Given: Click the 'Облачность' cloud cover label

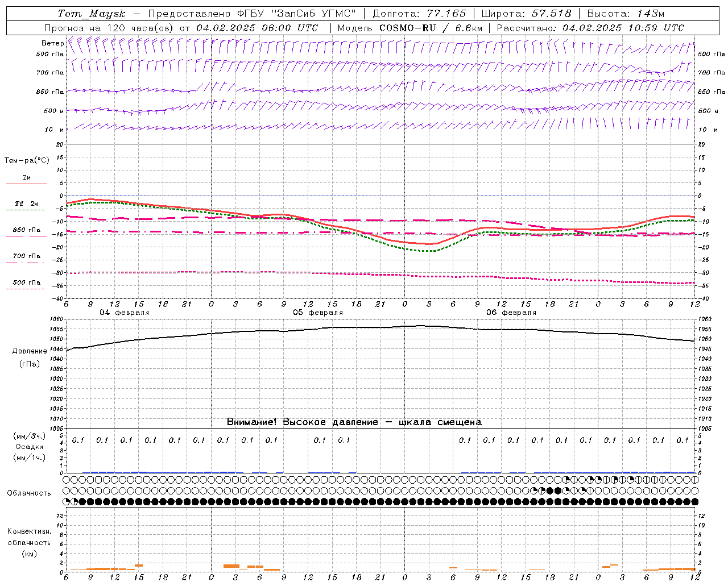Looking at the screenshot, I should click(29, 493).
